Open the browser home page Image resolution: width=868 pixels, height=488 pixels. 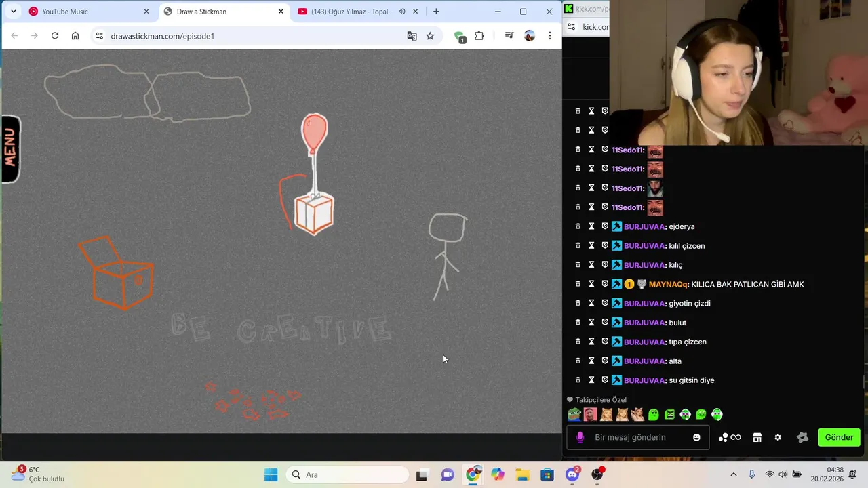pos(75,36)
